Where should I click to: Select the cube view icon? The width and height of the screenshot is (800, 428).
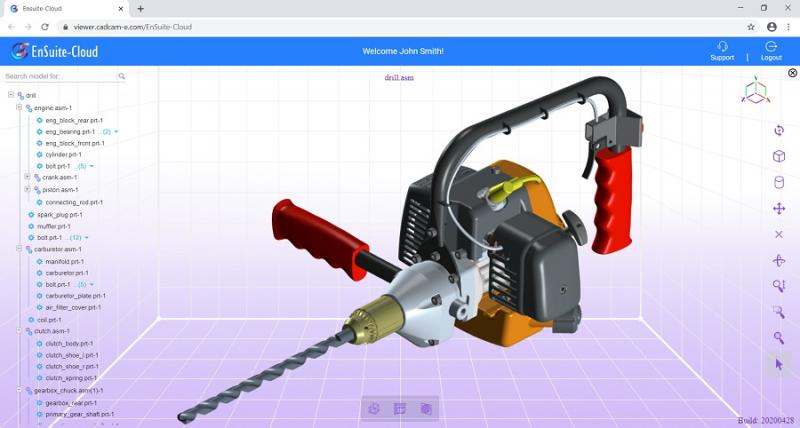click(779, 156)
